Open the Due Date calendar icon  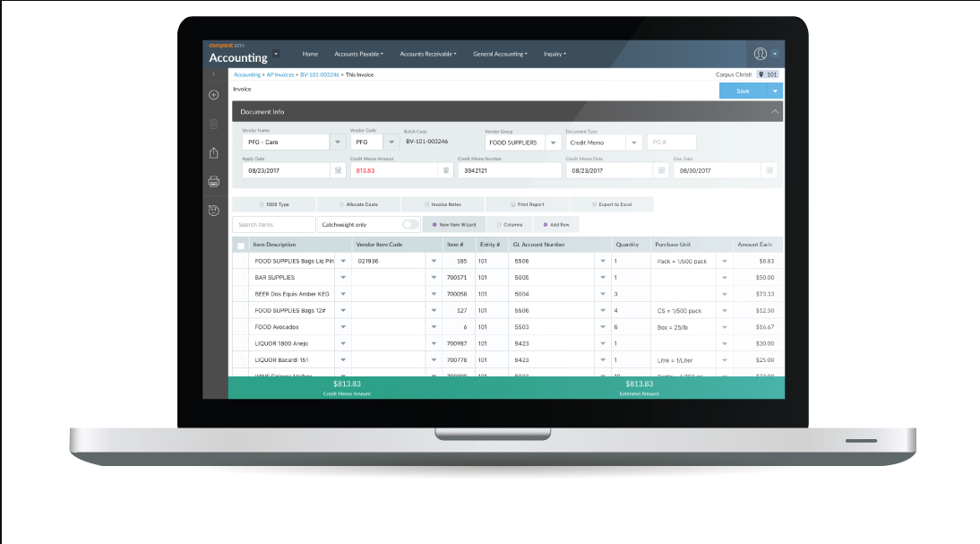(x=769, y=170)
